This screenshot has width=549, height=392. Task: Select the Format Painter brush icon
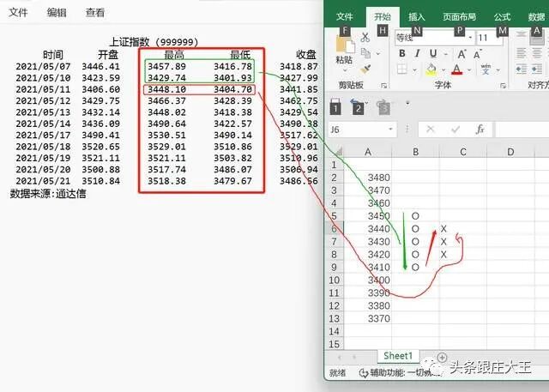(x=366, y=69)
